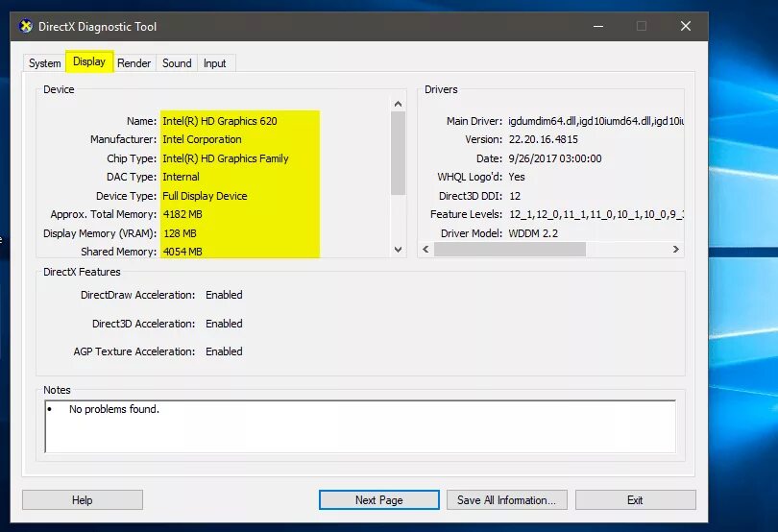Image resolution: width=778 pixels, height=532 pixels.
Task: Minimize the DirectX Diagnostic Tool window
Action: (598, 26)
